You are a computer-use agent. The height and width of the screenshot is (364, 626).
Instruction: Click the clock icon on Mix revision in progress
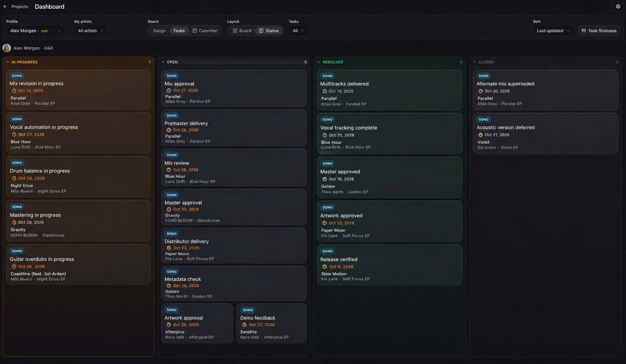pyautogui.click(x=14, y=91)
